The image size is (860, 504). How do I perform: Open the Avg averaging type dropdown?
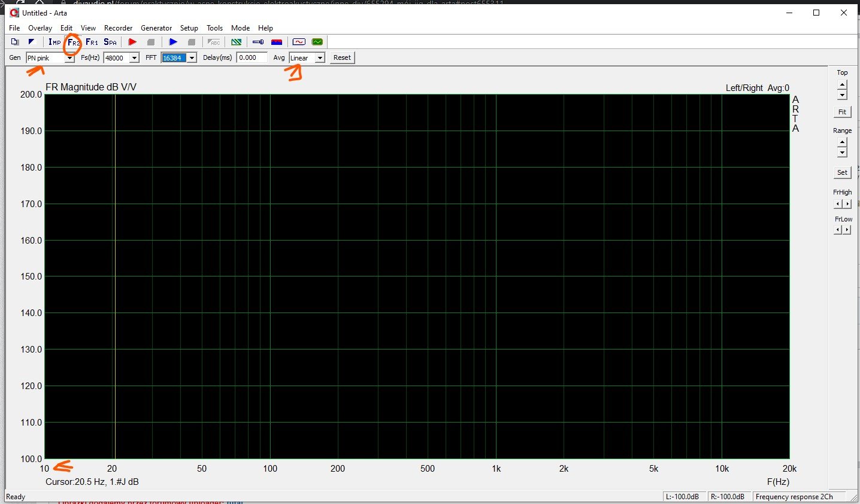tap(320, 58)
